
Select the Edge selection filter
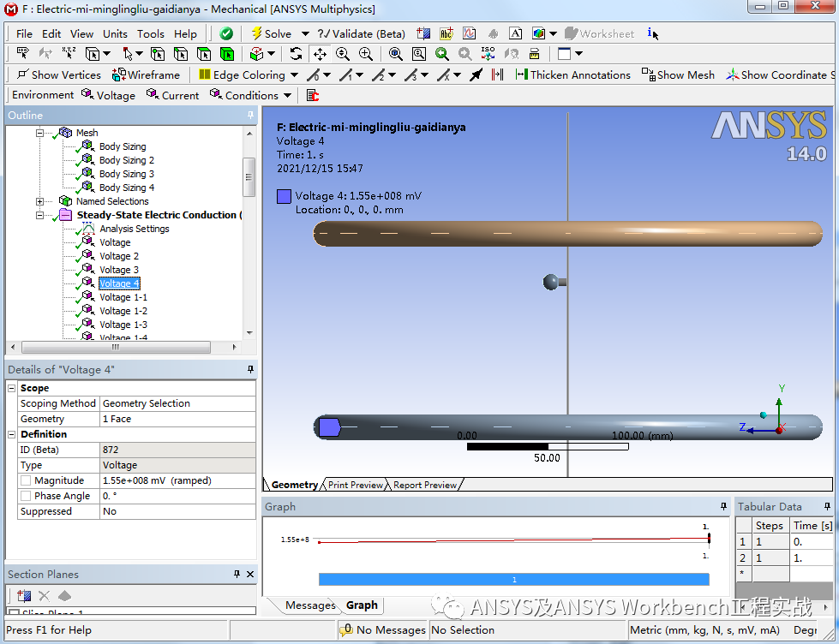click(x=181, y=54)
